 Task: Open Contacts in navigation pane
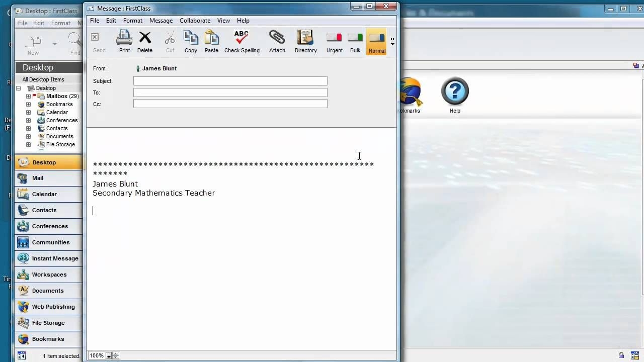(x=48, y=210)
